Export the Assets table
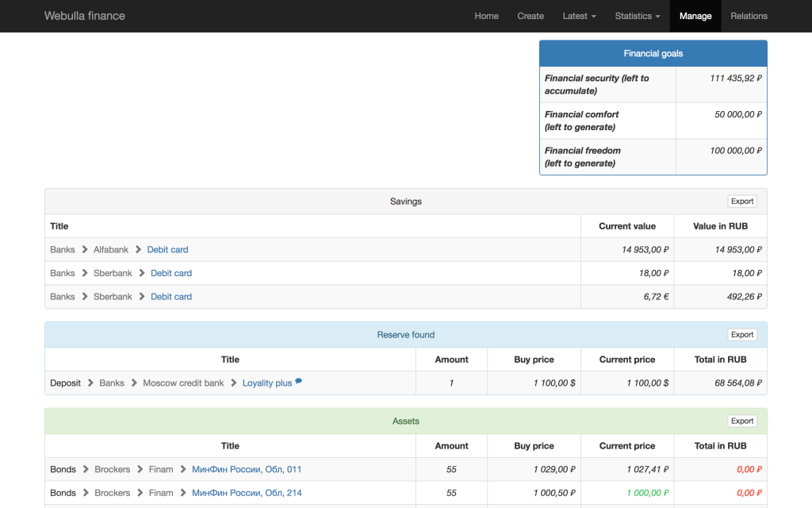Screen dimensions: 812x508 [x=742, y=421]
